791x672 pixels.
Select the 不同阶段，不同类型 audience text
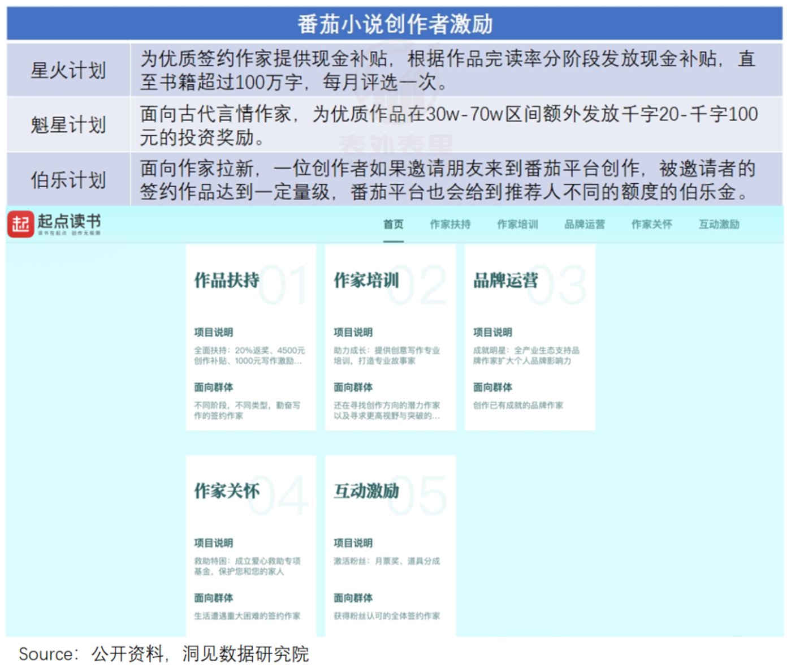(x=247, y=411)
